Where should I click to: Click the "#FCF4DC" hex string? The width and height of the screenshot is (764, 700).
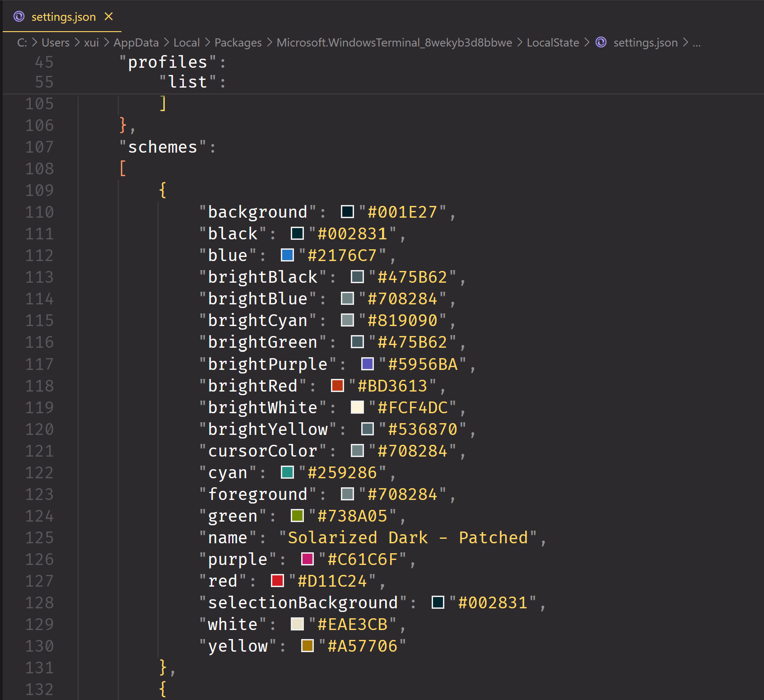(x=413, y=408)
